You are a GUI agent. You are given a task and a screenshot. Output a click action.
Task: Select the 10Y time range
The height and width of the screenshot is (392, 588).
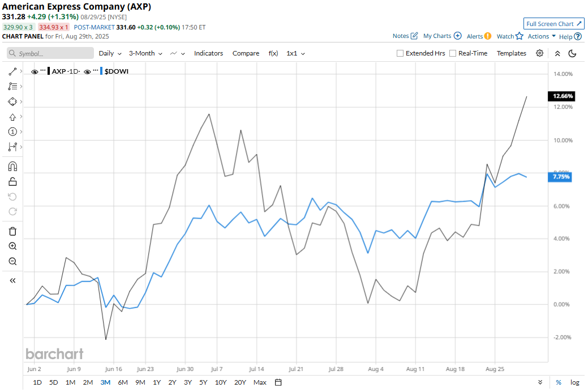click(221, 382)
